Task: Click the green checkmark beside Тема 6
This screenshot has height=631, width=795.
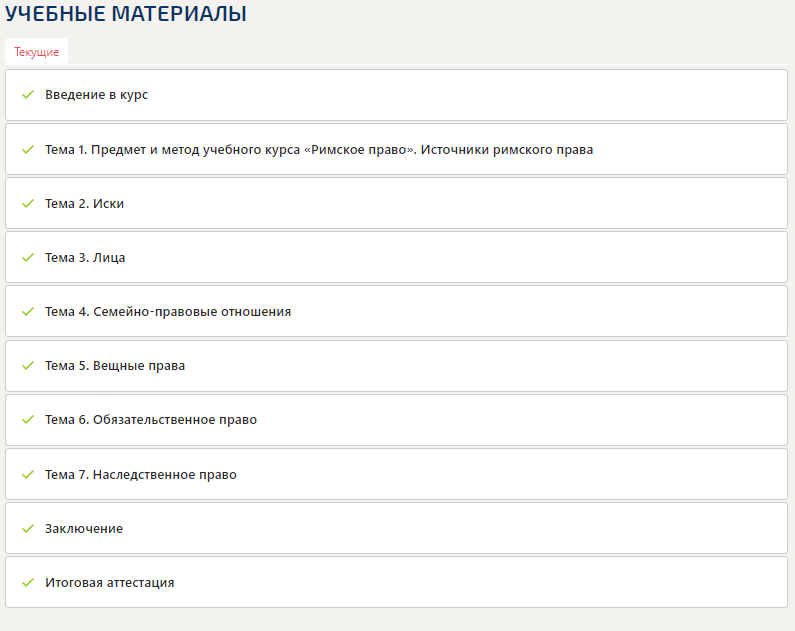Action: pyautogui.click(x=28, y=419)
